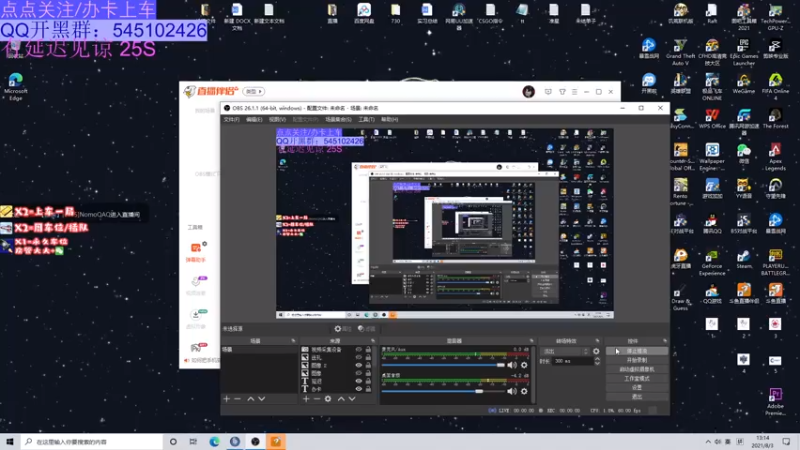Open GeForce Experience desktop icon
The height and width of the screenshot is (450, 800).
coord(712,263)
